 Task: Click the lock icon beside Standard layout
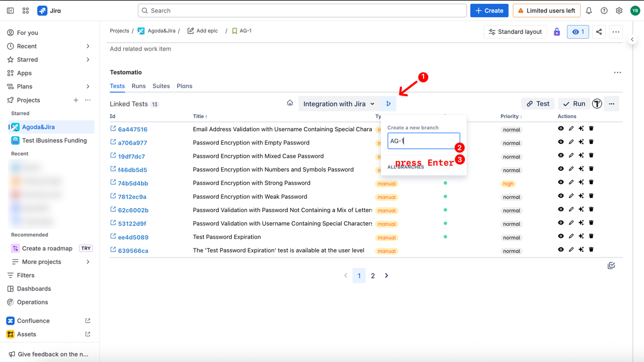(x=557, y=32)
